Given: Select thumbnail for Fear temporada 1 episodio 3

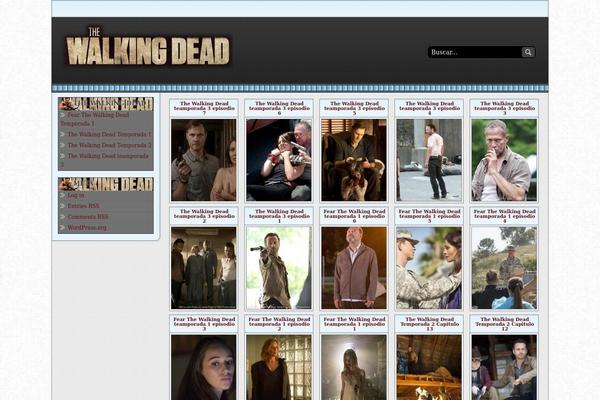Looking at the screenshot, I should 204,367.
